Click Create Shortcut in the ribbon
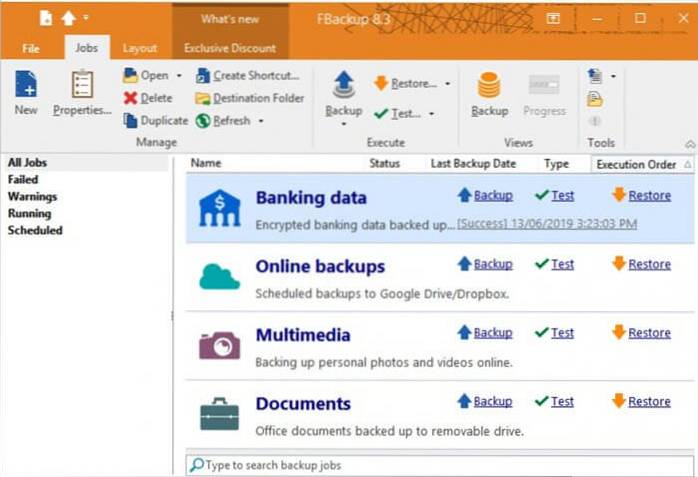Viewport: 698px width, 477px height. 248,76
